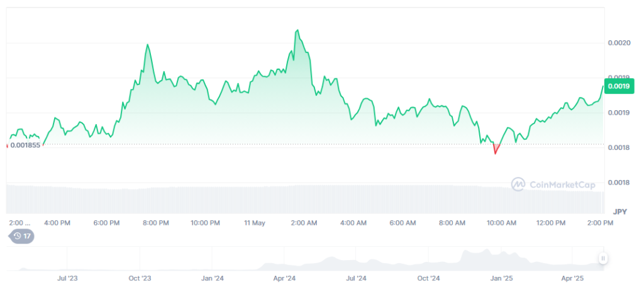
Task: Click the green 0.0019 current price tag
Action: pos(616,86)
